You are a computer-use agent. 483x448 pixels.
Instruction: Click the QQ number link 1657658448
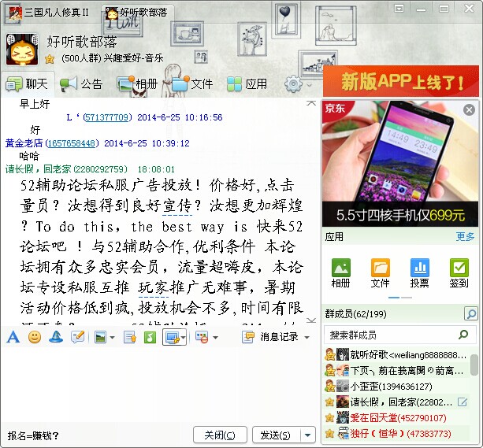pos(72,143)
